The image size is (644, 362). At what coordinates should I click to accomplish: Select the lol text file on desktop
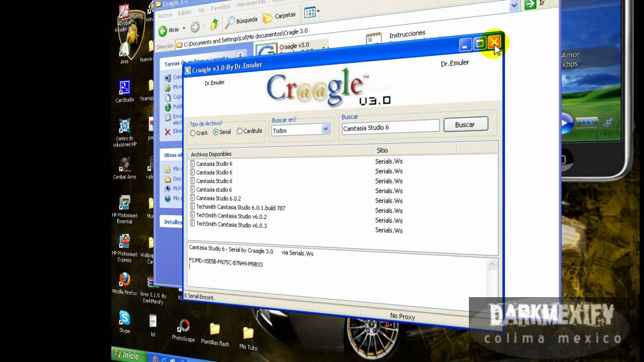(x=153, y=325)
